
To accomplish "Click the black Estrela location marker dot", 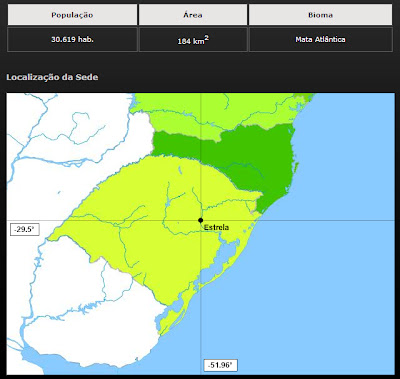I will [x=200, y=220].
